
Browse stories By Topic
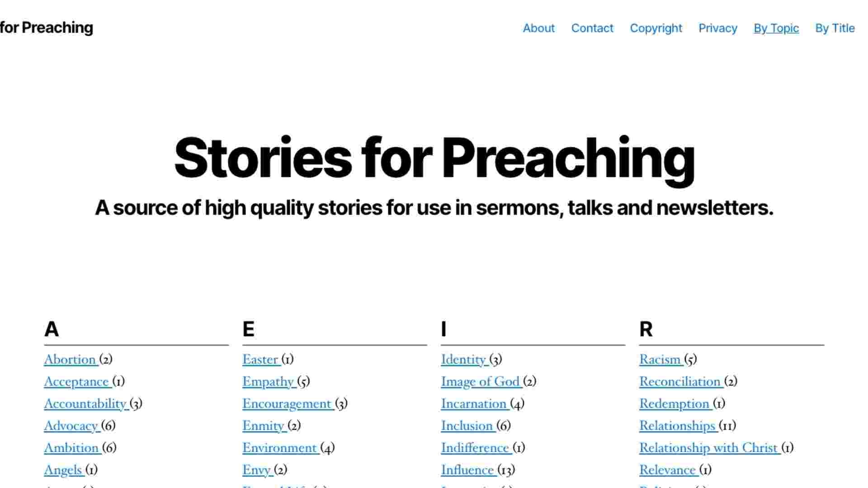[776, 28]
